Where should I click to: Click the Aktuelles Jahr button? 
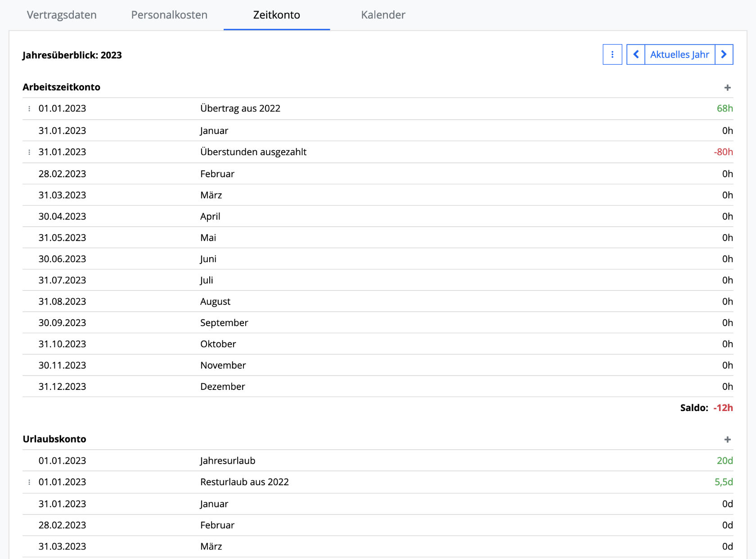point(679,54)
